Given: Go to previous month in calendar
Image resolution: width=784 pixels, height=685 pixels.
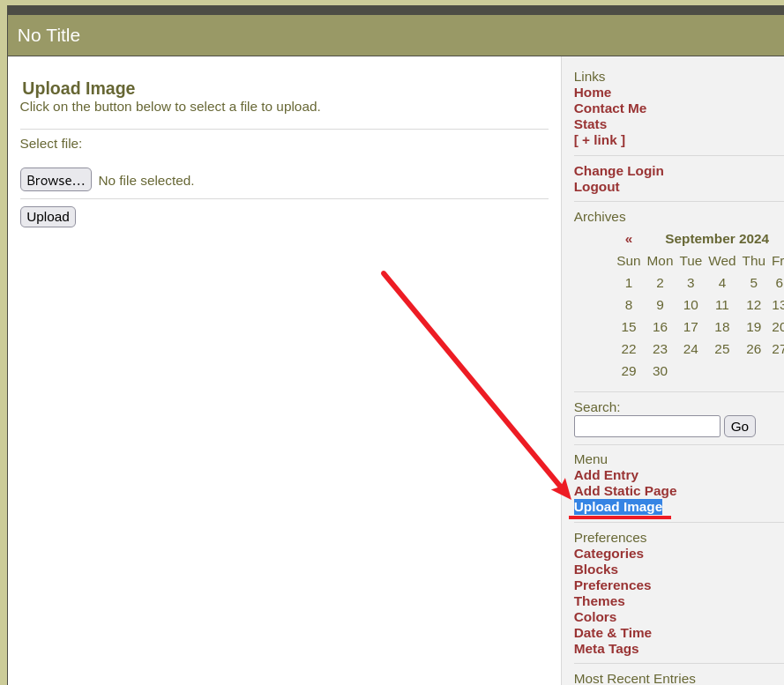Looking at the screenshot, I should coord(629,239).
